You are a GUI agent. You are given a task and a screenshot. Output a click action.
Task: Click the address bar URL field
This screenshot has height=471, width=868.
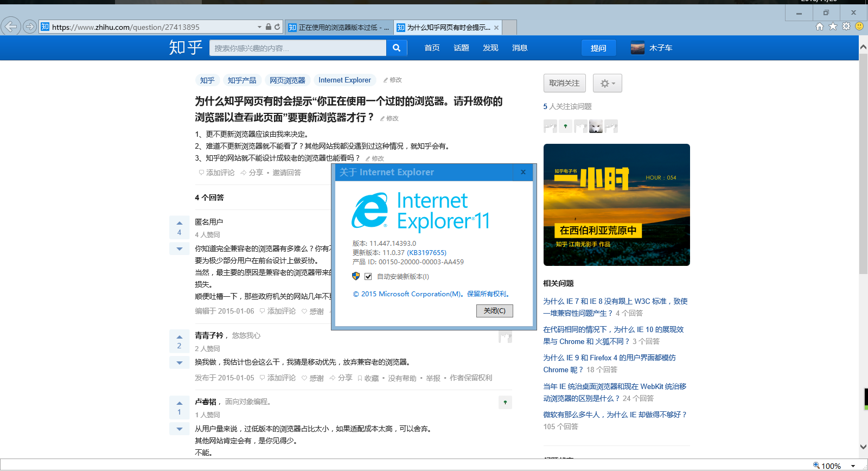click(146, 27)
